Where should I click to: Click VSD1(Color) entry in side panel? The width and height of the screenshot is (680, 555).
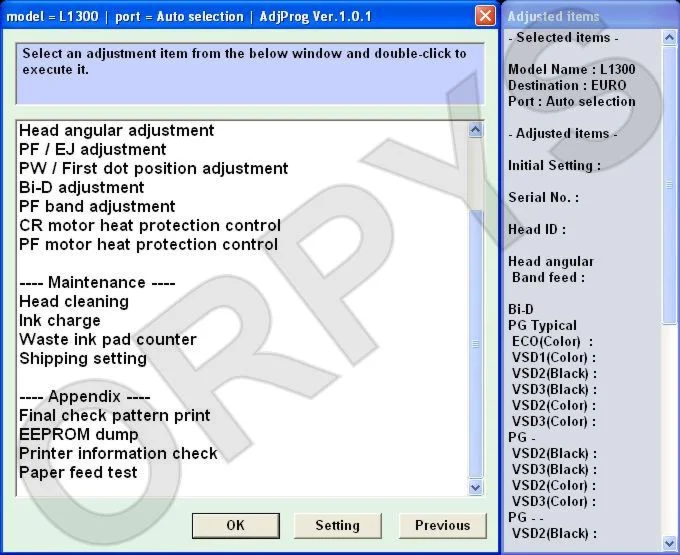coord(554,357)
